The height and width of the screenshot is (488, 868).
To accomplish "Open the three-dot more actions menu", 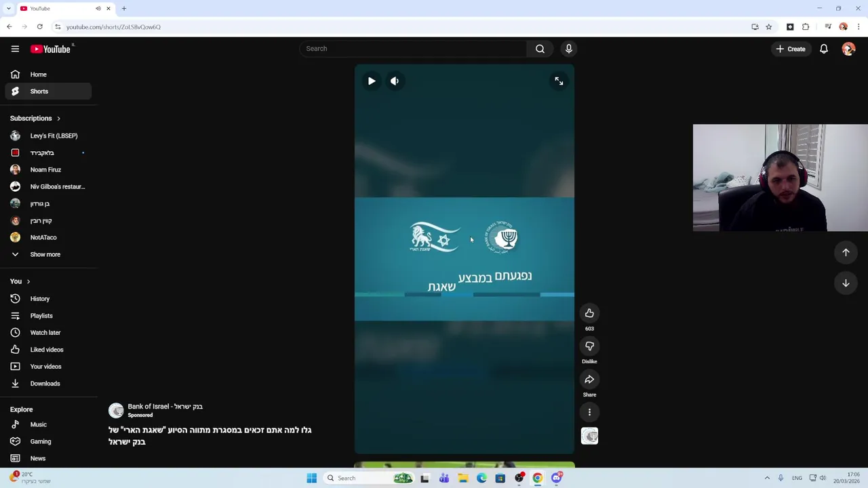I will coord(589,412).
